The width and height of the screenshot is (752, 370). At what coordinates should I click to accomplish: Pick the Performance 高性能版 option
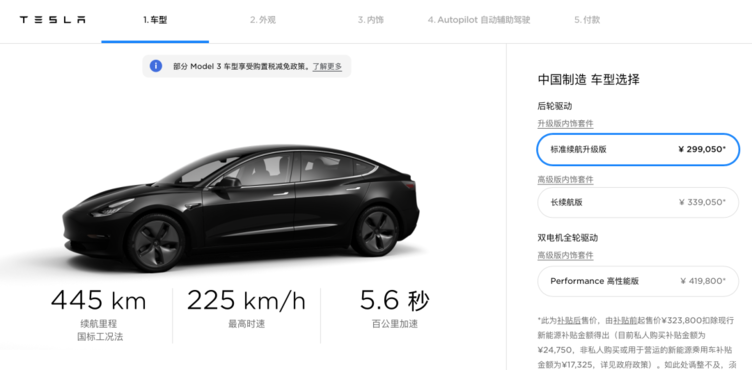(638, 281)
